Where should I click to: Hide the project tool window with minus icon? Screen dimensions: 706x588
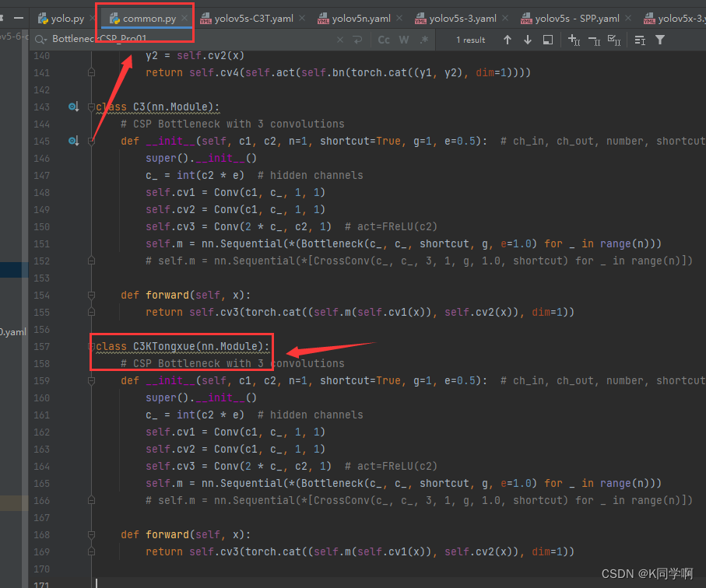pyautogui.click(x=19, y=18)
